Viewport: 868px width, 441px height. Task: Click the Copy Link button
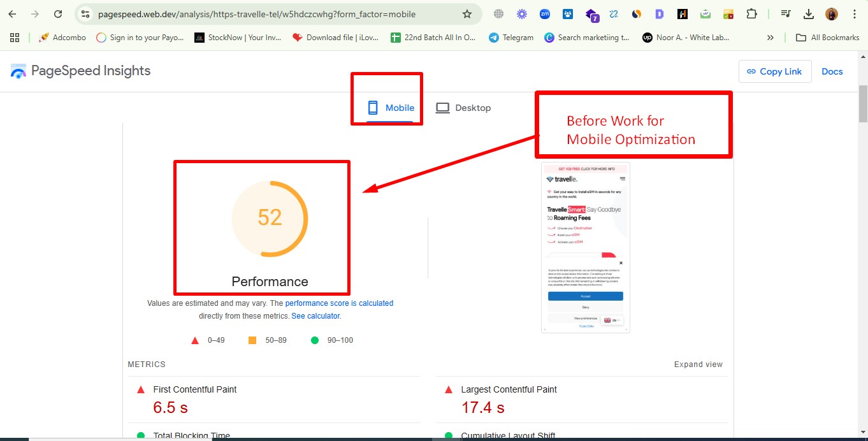[774, 71]
